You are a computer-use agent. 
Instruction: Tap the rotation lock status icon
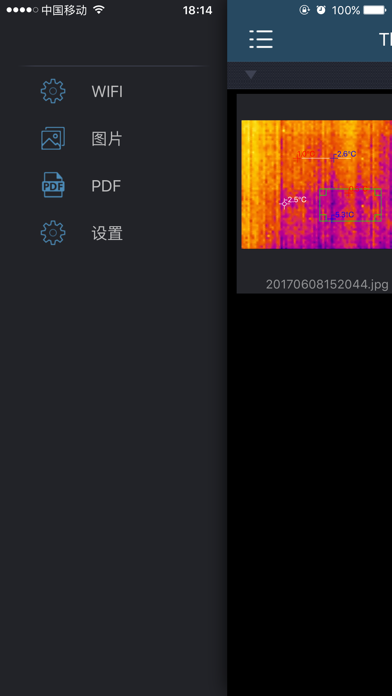pyautogui.click(x=304, y=10)
